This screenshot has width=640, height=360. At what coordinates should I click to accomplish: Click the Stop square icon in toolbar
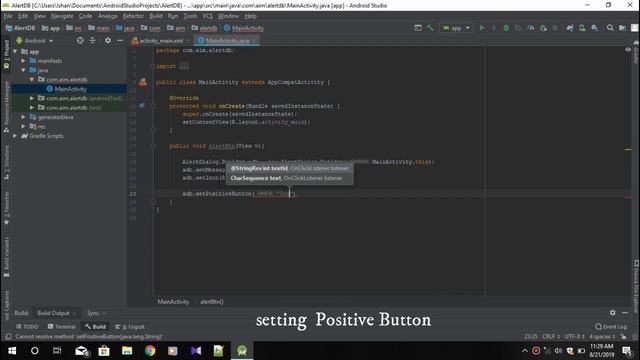click(555, 28)
